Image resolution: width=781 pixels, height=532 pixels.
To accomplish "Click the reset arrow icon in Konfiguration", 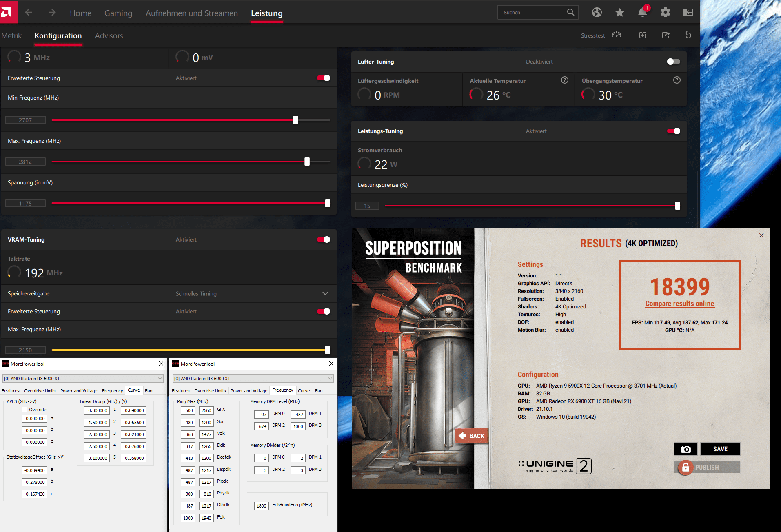I will [688, 35].
